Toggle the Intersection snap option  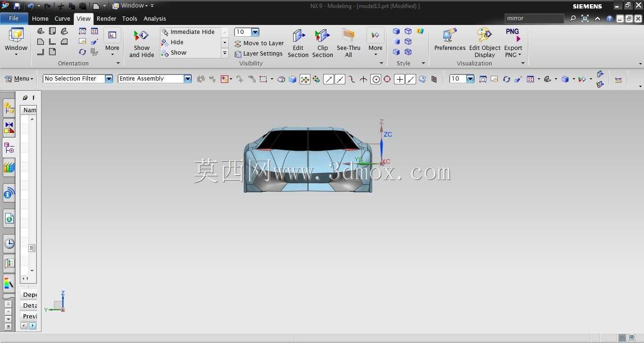tap(363, 79)
